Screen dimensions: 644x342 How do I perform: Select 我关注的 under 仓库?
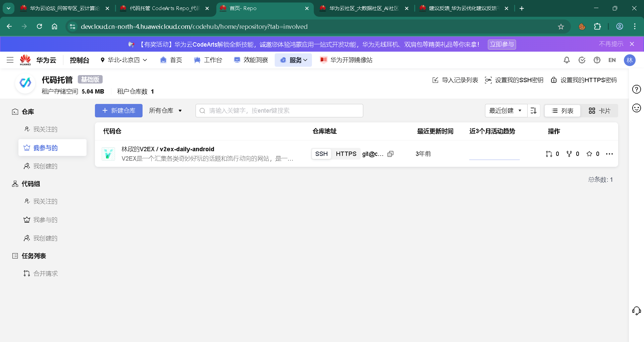pos(45,129)
